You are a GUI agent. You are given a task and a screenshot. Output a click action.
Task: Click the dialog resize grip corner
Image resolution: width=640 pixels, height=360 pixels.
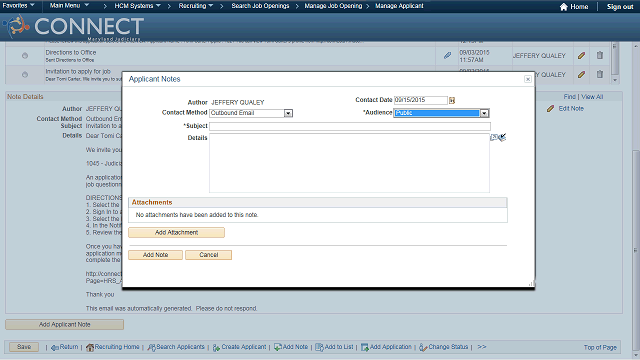coord(531,283)
